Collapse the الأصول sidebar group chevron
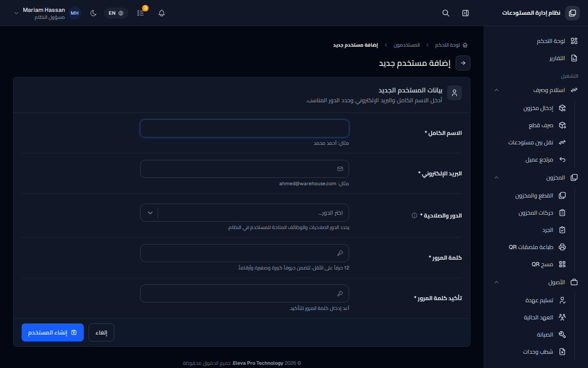Screen dimensions: 588x368 [497, 282]
